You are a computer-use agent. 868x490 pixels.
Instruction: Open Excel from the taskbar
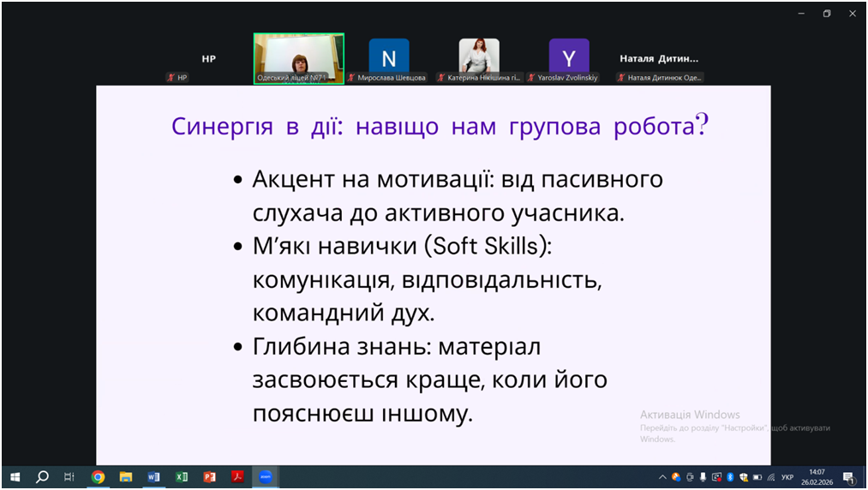pos(182,477)
